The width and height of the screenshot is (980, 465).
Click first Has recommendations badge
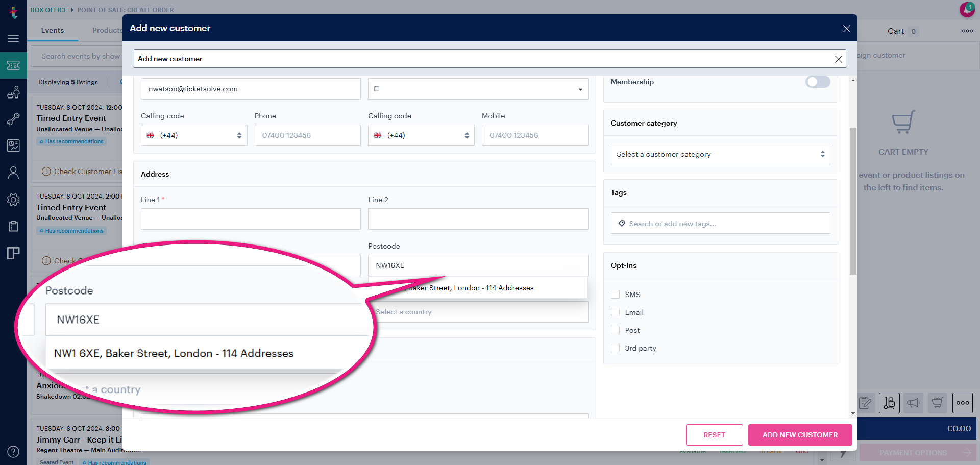[x=71, y=141]
